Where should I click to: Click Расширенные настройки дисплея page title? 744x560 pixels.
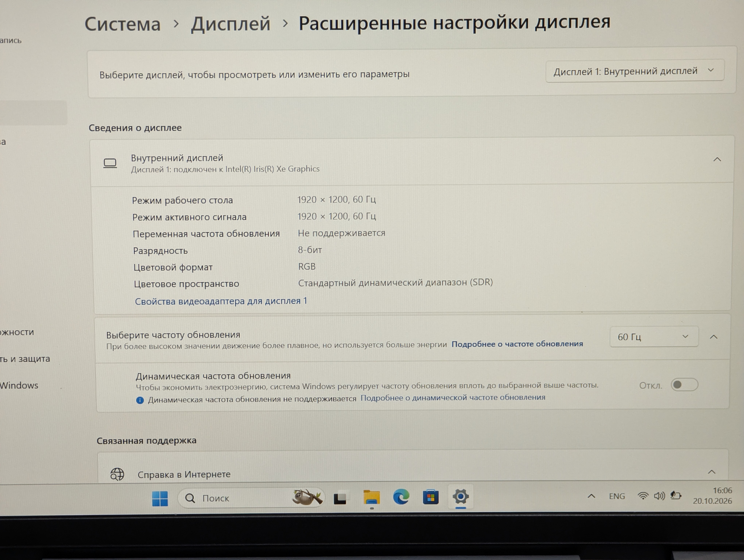pyautogui.click(x=454, y=23)
